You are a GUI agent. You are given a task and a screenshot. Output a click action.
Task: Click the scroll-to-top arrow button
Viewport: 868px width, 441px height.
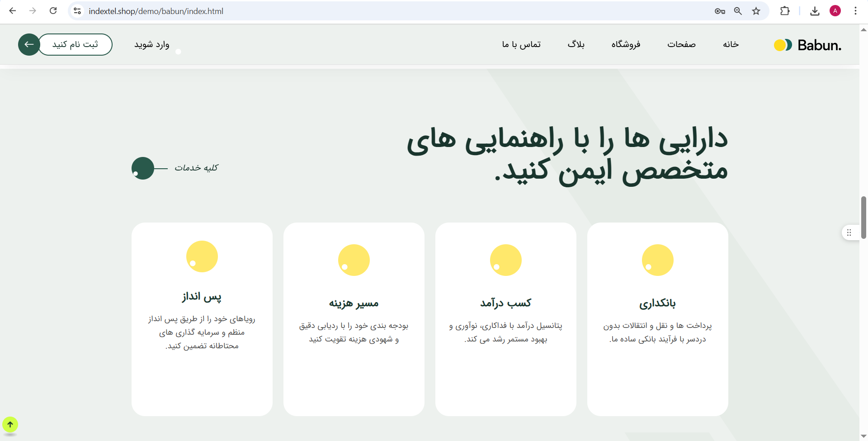[x=10, y=425]
